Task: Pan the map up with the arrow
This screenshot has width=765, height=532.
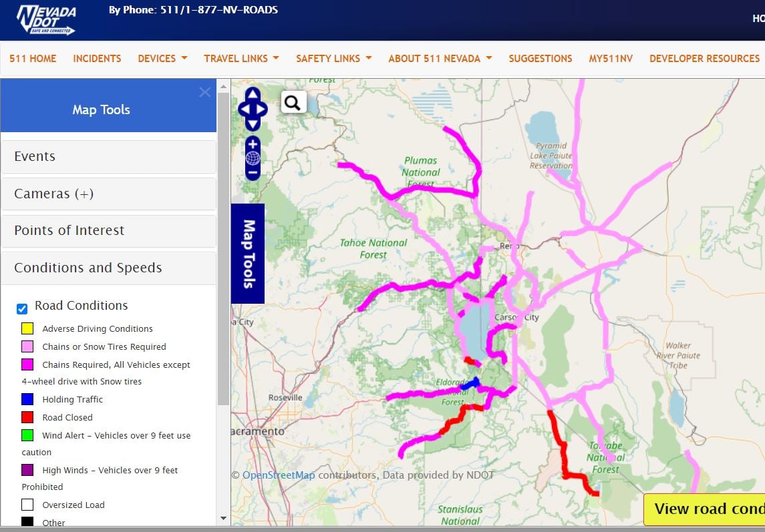Action: tap(253, 93)
